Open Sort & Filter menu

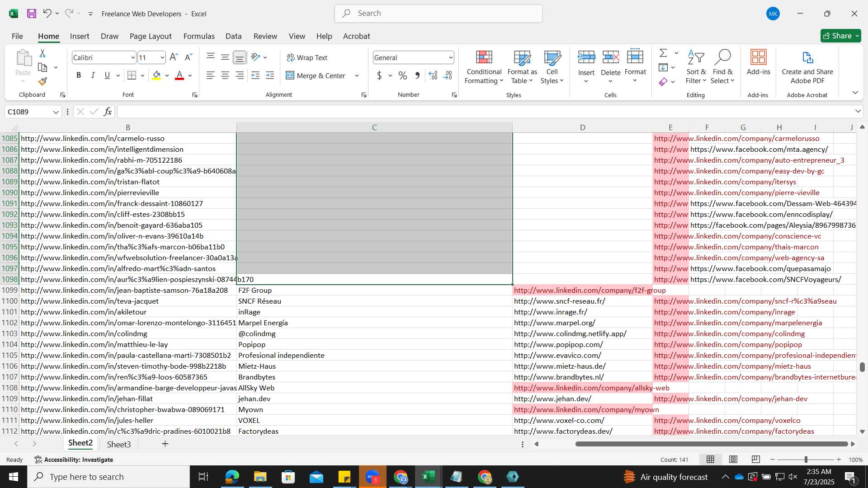696,67
